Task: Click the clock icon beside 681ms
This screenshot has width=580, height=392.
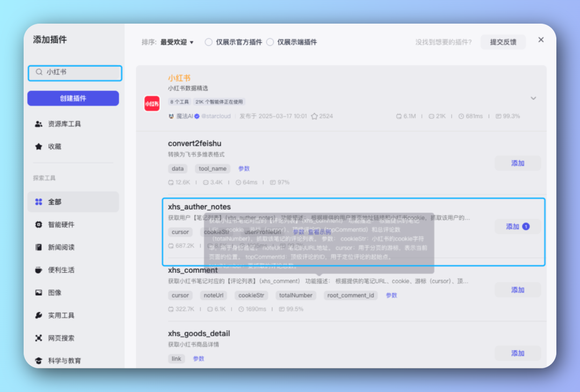Action: click(x=461, y=116)
